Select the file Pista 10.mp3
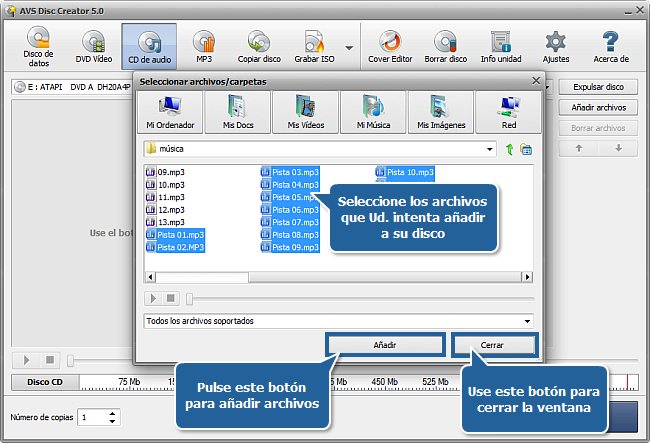The height and width of the screenshot is (443, 650). 410,173
